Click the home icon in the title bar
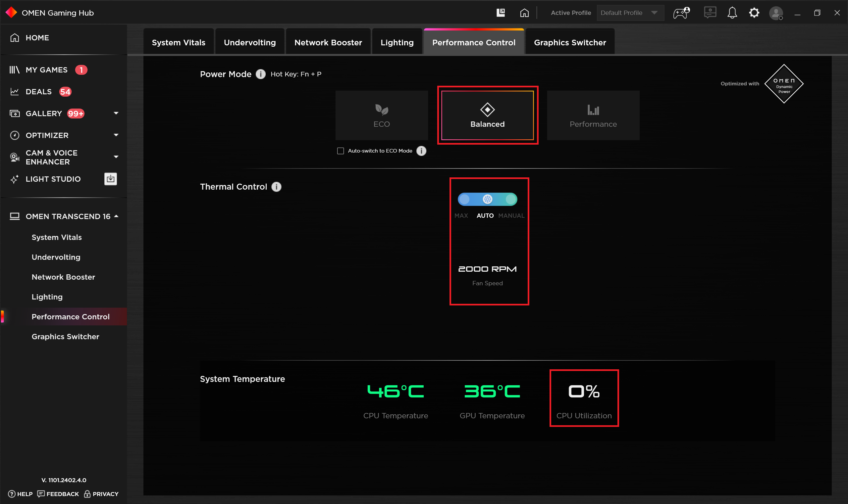 coord(524,13)
